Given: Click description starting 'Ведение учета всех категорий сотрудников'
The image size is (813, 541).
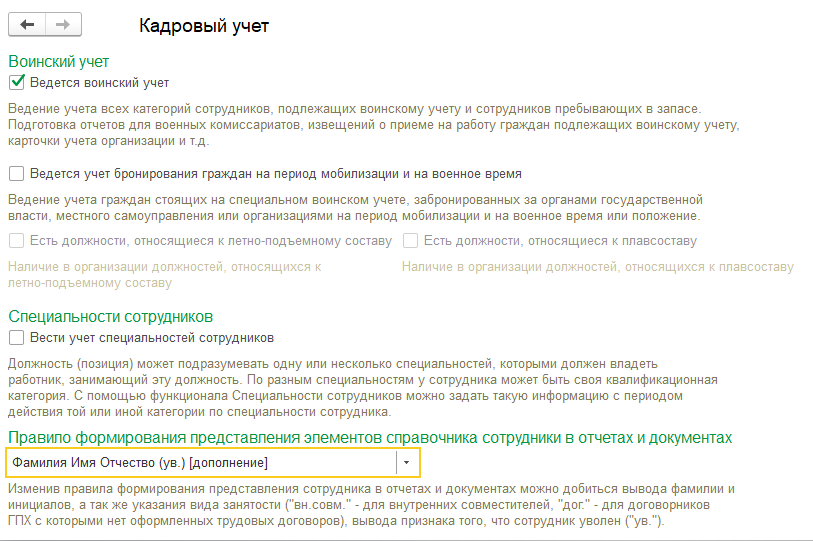Looking at the screenshot, I should pos(373,124).
